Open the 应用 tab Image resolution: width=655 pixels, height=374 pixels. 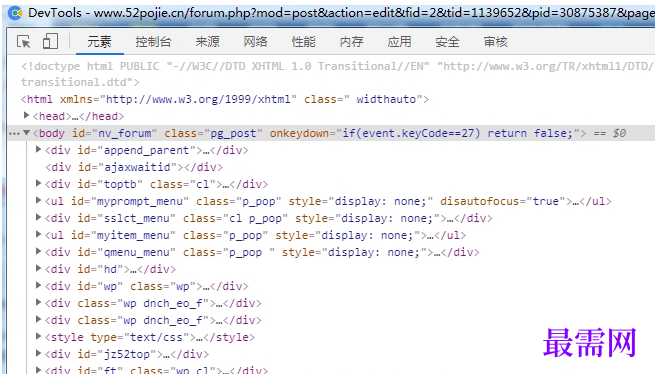399,42
